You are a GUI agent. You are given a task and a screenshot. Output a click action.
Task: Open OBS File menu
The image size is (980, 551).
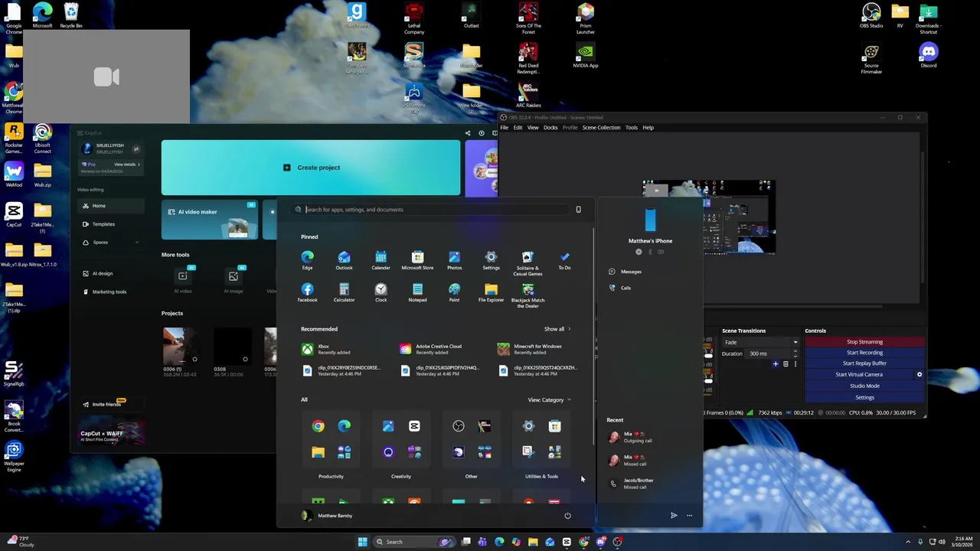coord(505,128)
